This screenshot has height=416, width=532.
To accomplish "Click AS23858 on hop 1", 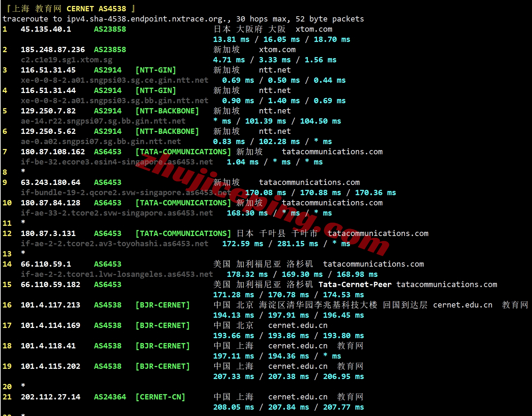I will (x=110, y=29).
